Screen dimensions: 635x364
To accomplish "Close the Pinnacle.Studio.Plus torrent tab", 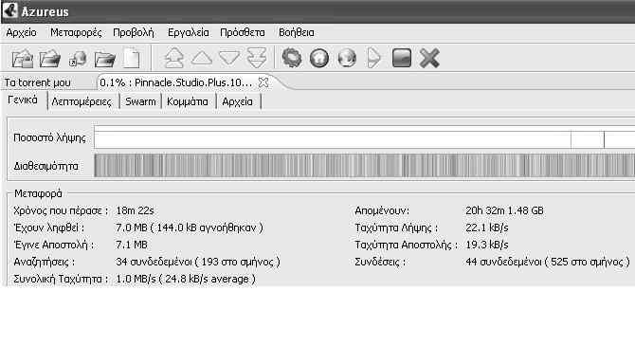I will (263, 82).
